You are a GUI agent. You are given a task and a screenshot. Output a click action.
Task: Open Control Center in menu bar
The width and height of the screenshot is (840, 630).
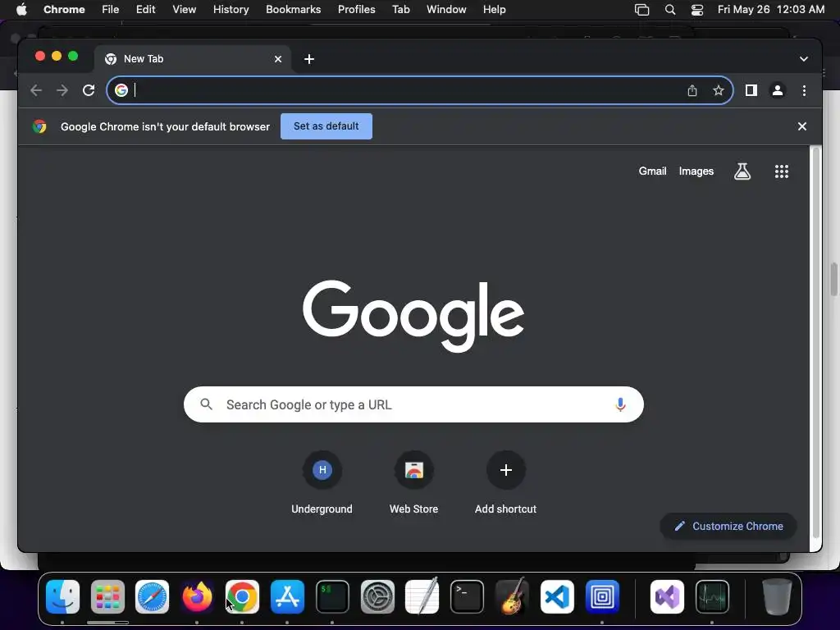click(x=697, y=10)
